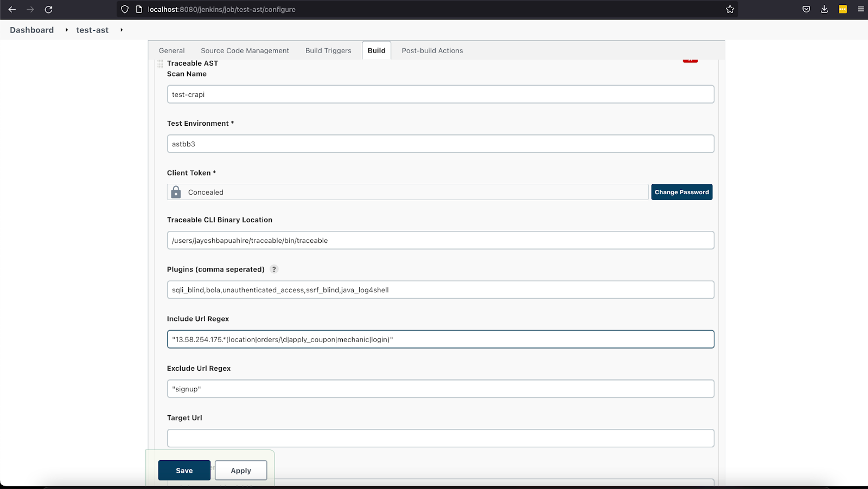Focus the Test Environment field
This screenshot has height=489, width=868.
pyautogui.click(x=441, y=144)
